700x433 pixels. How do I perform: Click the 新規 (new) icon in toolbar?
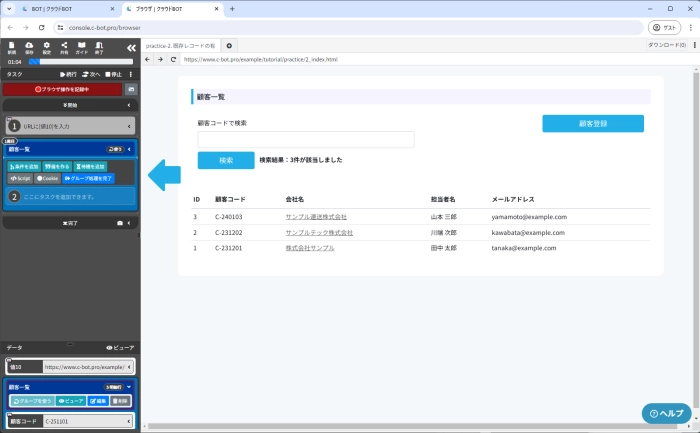[11, 47]
